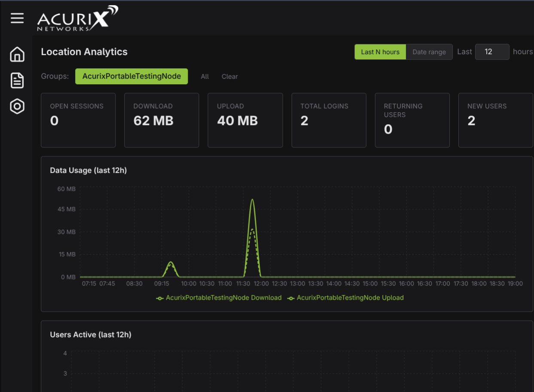Click the Open Sessions stat card

coord(78,120)
